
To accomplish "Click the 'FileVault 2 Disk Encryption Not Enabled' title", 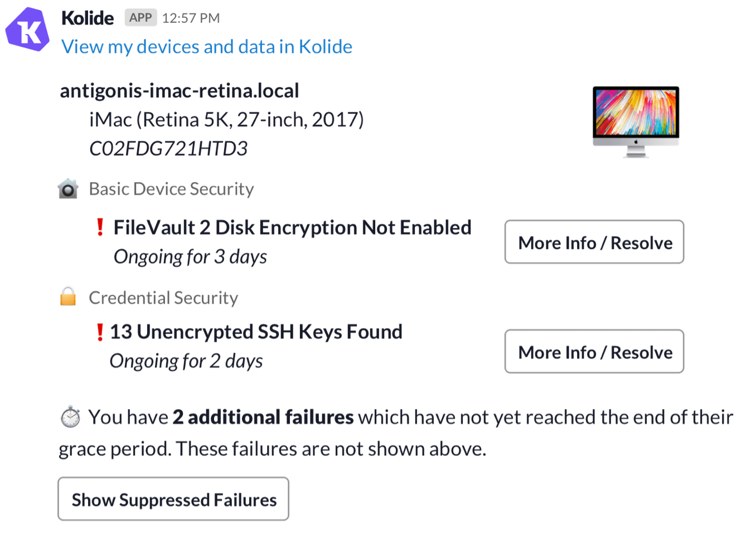I will pyautogui.click(x=292, y=227).
